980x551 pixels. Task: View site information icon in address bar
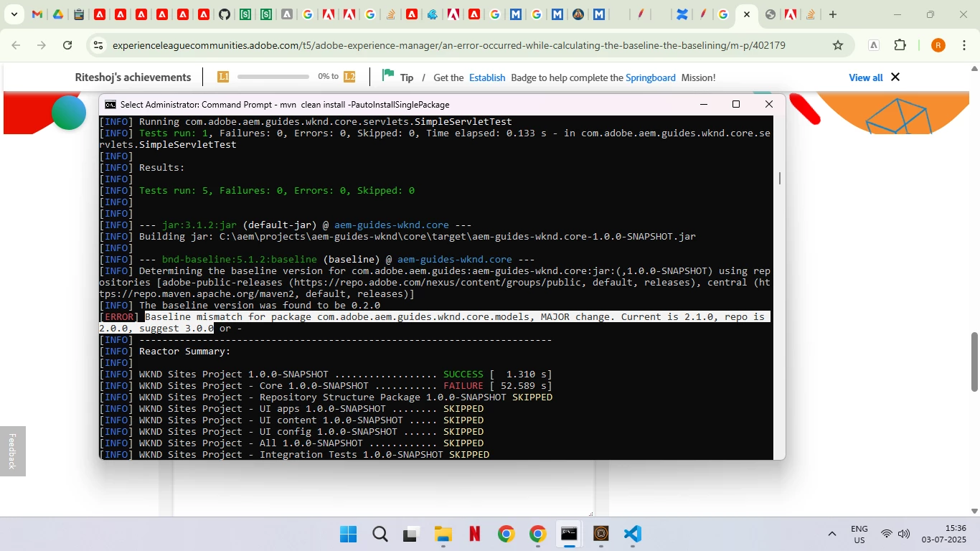coord(98,45)
